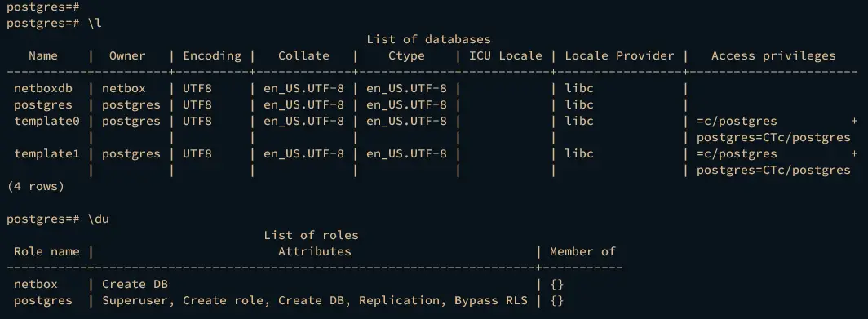Click the Collate column header
This screenshot has width=868, height=319.
click(303, 55)
